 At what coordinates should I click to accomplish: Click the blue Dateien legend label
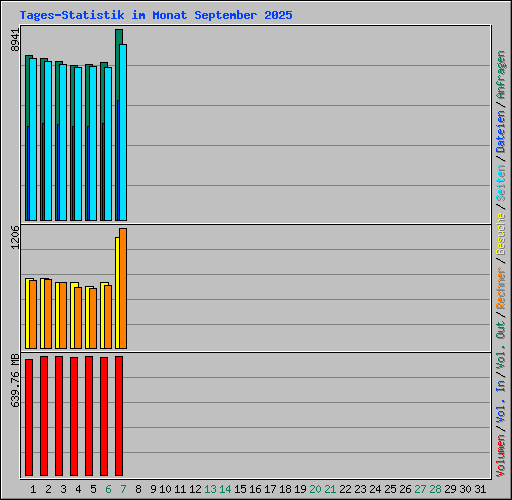pos(501,132)
